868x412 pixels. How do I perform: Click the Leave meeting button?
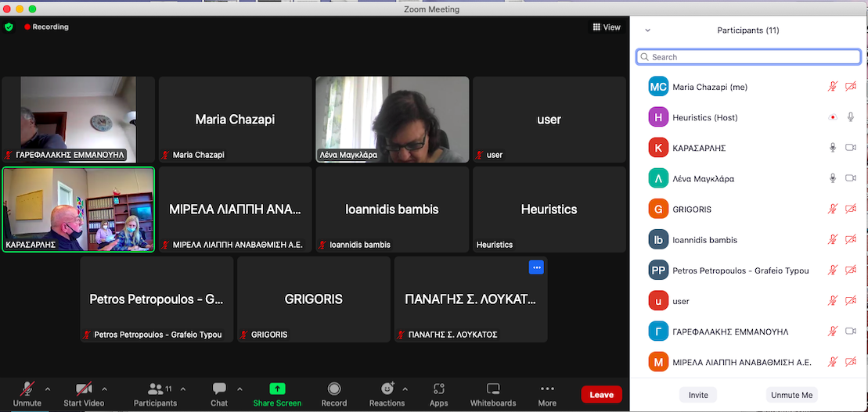601,395
